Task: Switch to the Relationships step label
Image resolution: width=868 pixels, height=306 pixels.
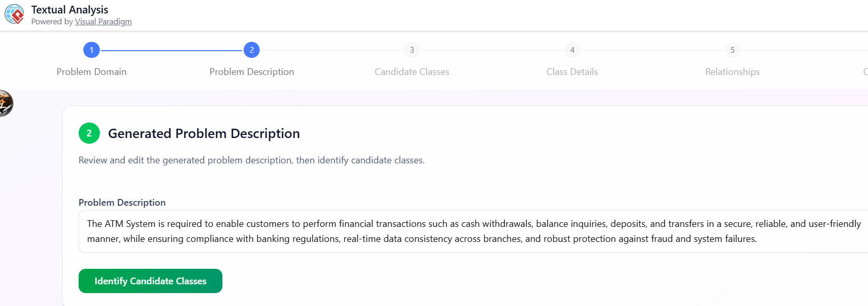Action: [x=732, y=72]
